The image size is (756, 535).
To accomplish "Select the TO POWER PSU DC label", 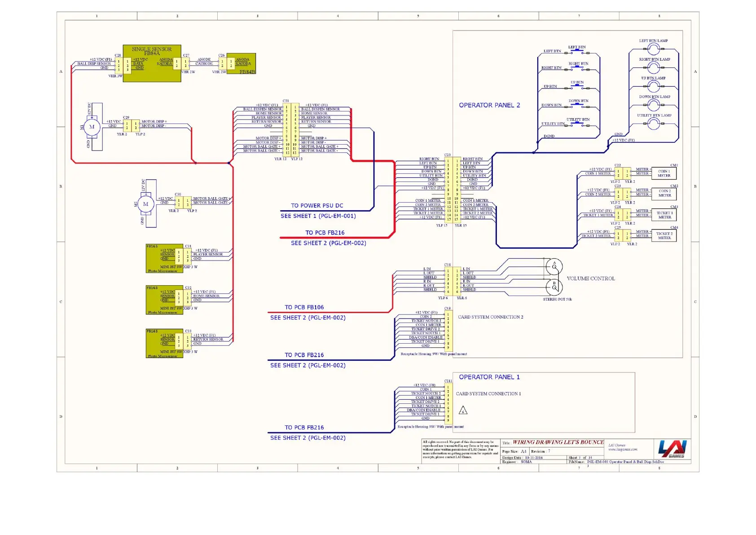I will [317, 206].
